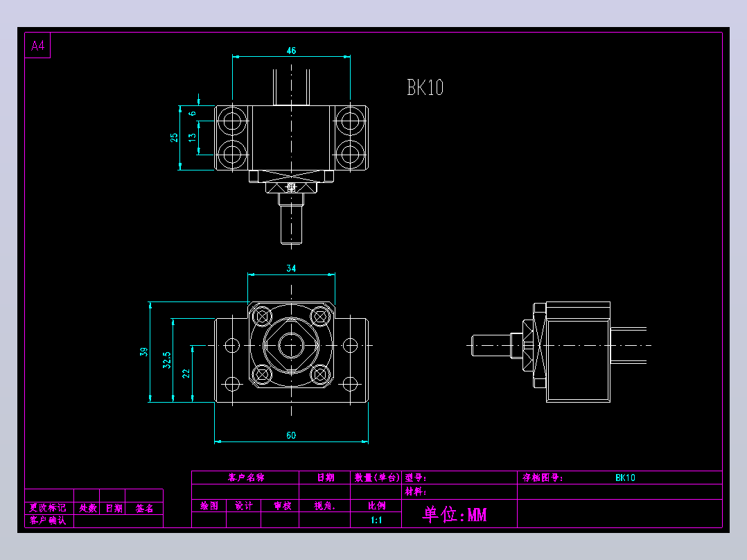Select 数量(单台) in the title block
This screenshot has height=560, width=747.
pyautogui.click(x=376, y=478)
